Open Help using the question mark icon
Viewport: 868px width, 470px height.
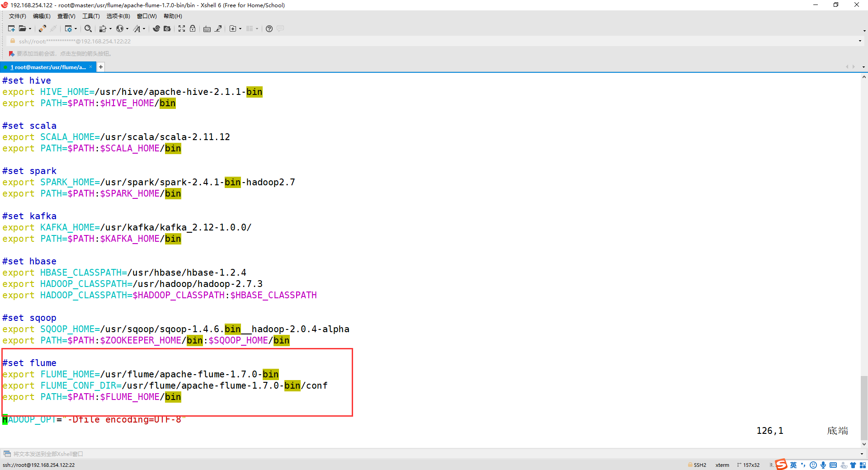269,28
